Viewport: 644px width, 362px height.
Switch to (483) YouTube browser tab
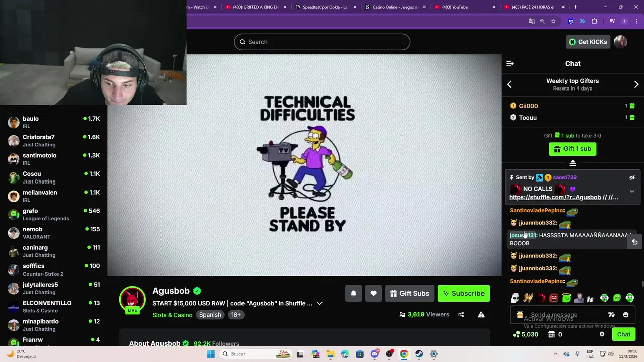pos(464,7)
